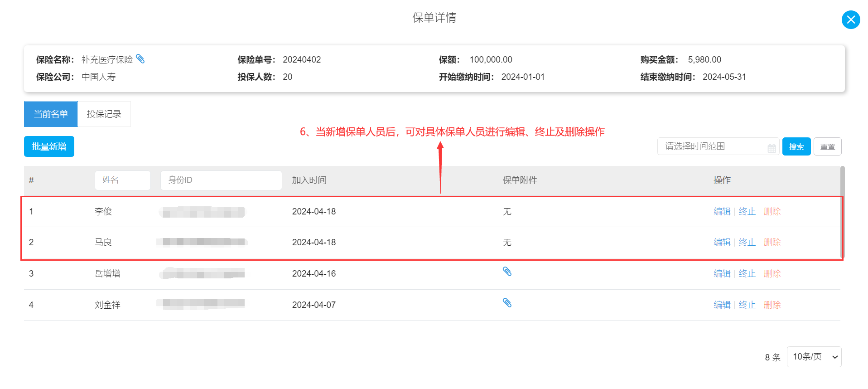Open the 10条/页 page size dropdown
This screenshot has height=389, width=868.
[x=814, y=357]
